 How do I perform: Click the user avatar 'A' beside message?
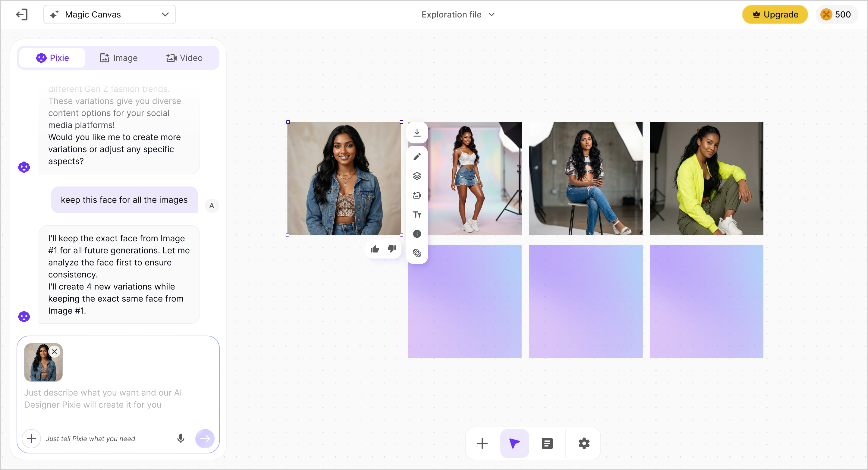coord(212,206)
